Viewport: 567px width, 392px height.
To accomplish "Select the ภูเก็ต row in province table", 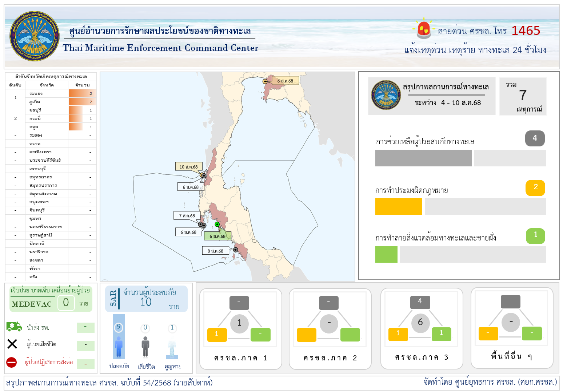I will click(51, 102).
